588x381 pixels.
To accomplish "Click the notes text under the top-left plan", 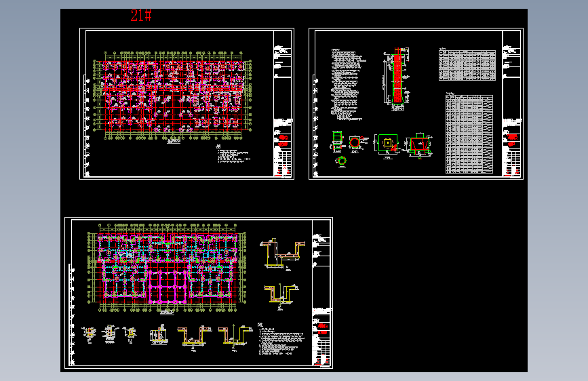I will [233, 154].
